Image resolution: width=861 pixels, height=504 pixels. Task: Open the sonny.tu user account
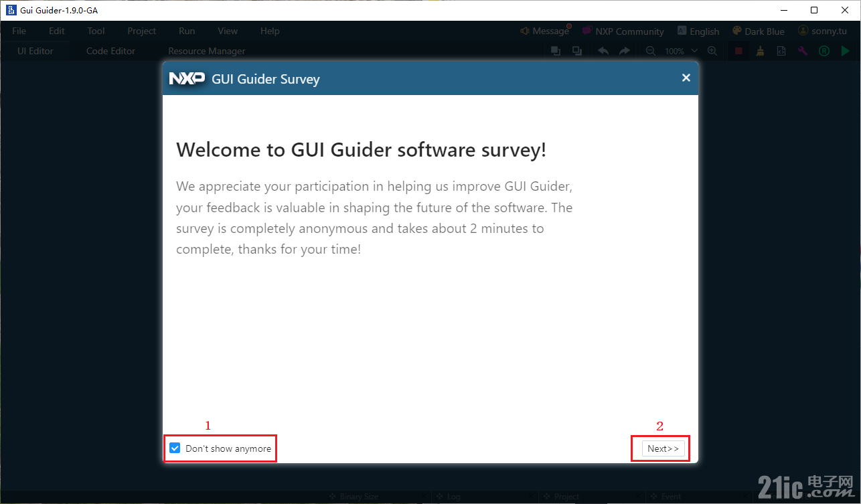822,31
